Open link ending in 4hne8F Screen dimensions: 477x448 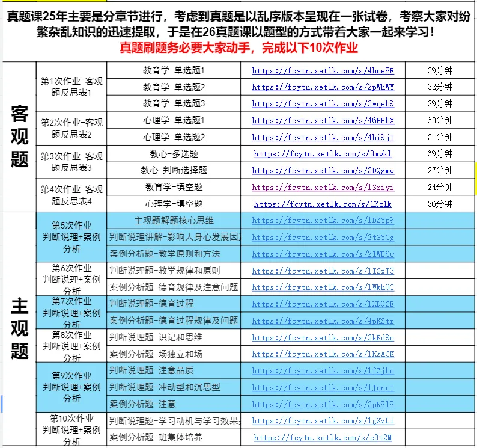[x=323, y=70]
